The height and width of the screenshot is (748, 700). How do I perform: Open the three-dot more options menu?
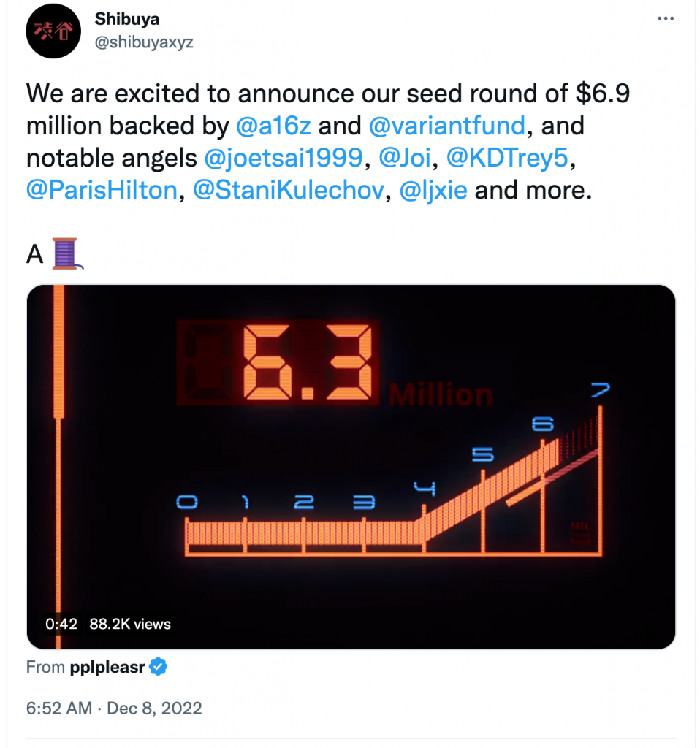[663, 20]
